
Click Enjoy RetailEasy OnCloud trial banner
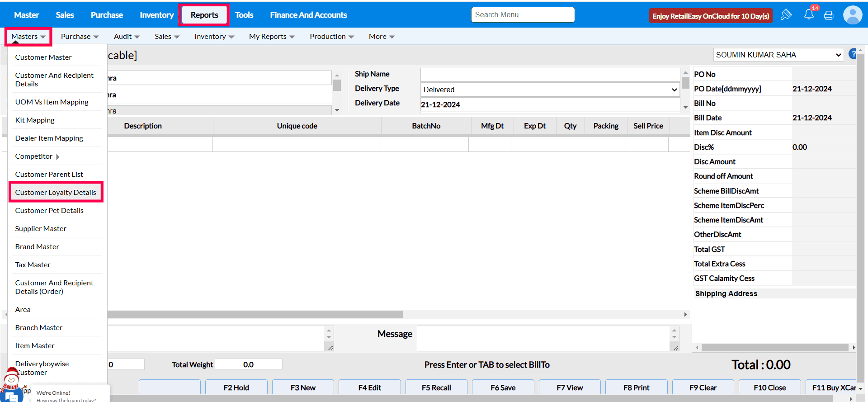click(x=711, y=16)
